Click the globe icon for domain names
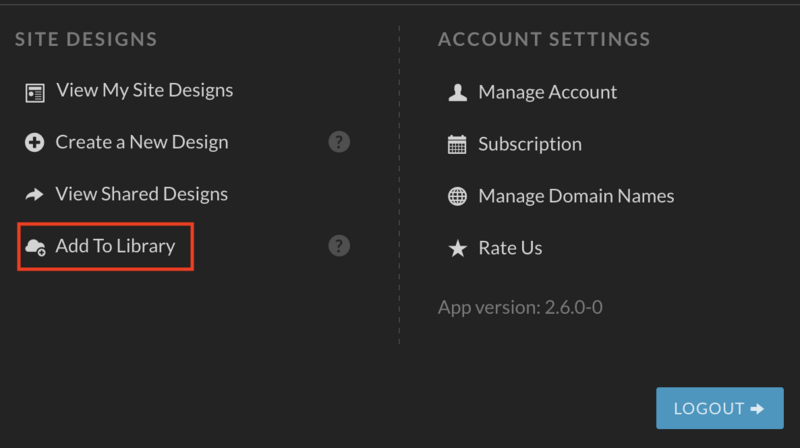800x448 pixels. [457, 196]
